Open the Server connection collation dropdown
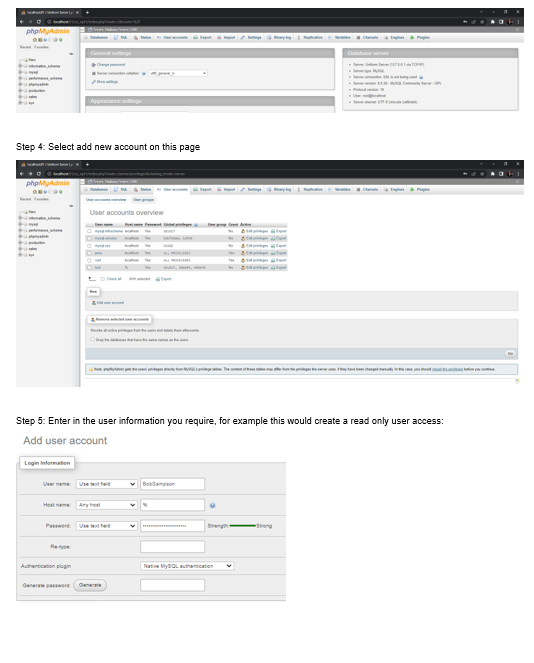The height and width of the screenshot is (663, 534). 178,73
